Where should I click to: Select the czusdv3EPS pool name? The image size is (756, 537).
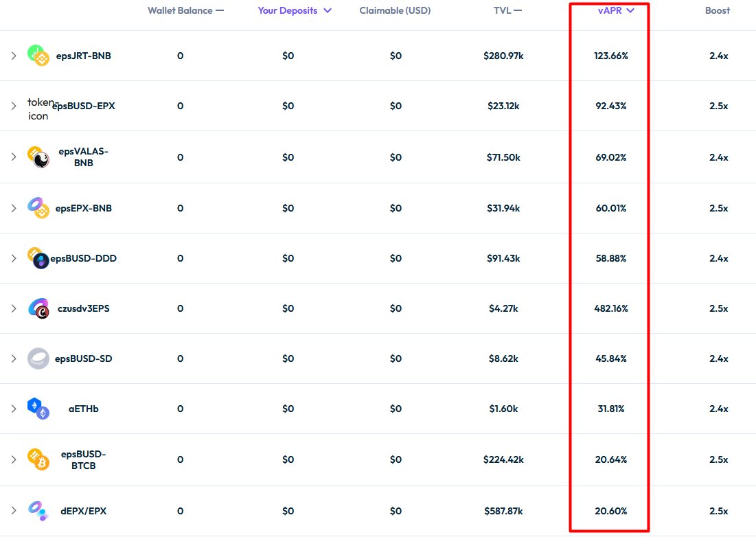[x=83, y=308]
